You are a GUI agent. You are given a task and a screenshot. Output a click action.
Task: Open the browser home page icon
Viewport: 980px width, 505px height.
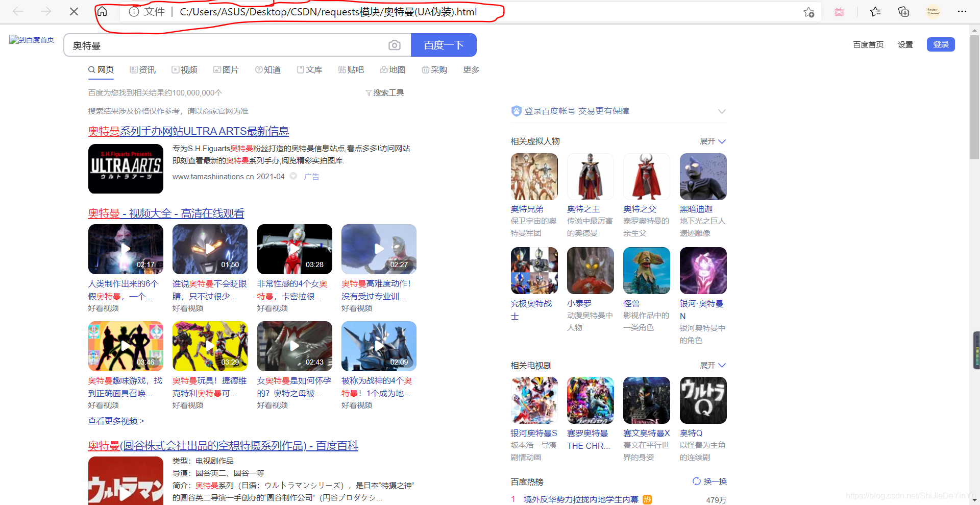coord(102,11)
